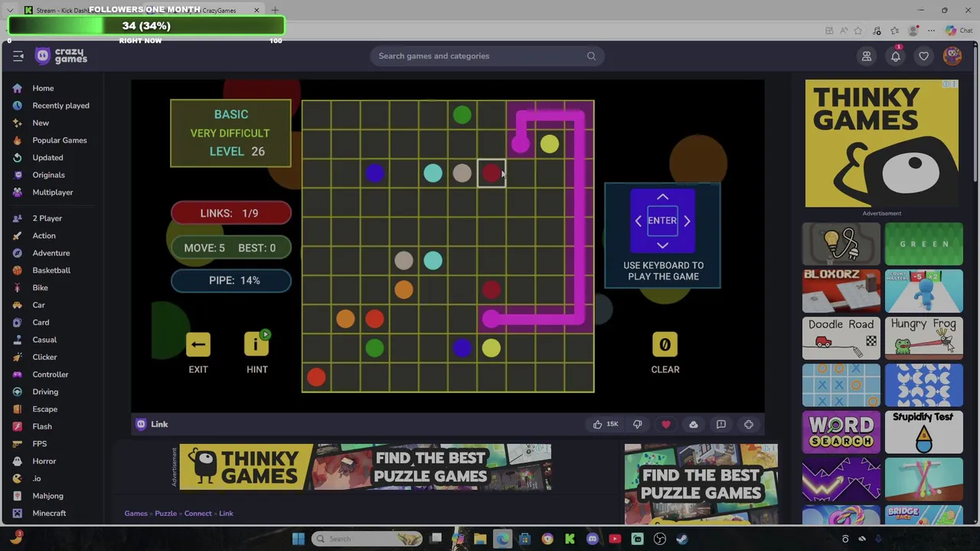The width and height of the screenshot is (980, 551).
Task: Open the hamburger sidebar menu
Action: (x=18, y=56)
